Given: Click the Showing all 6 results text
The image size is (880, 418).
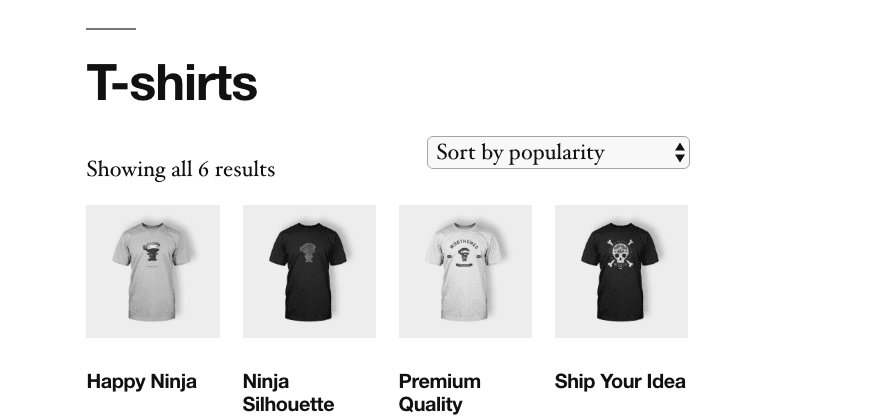Looking at the screenshot, I should (180, 169).
